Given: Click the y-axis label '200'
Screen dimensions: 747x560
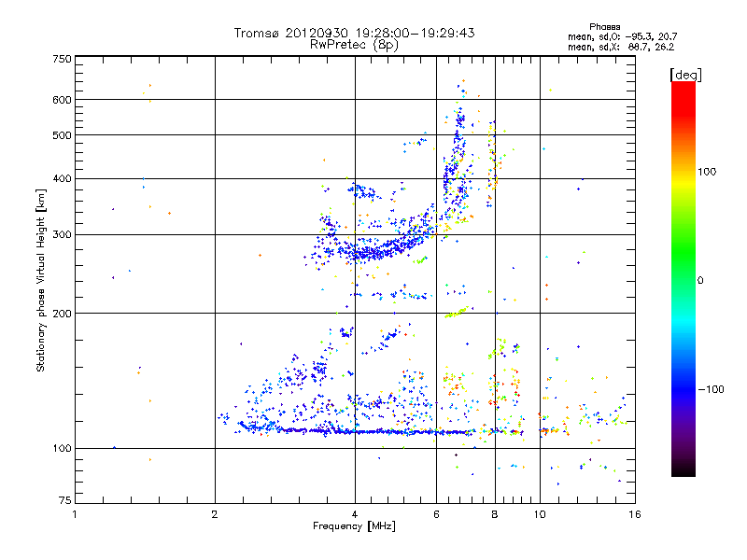Looking at the screenshot, I should click(62, 314).
